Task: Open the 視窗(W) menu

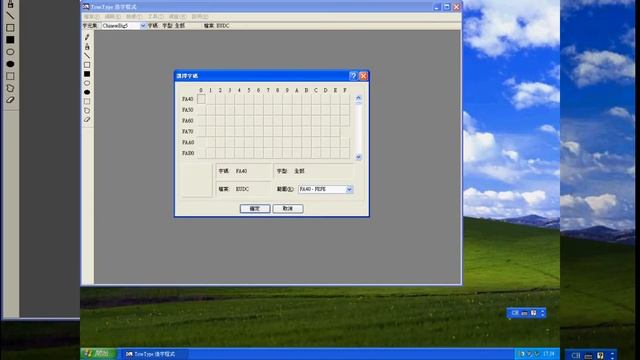Action: (x=178, y=17)
